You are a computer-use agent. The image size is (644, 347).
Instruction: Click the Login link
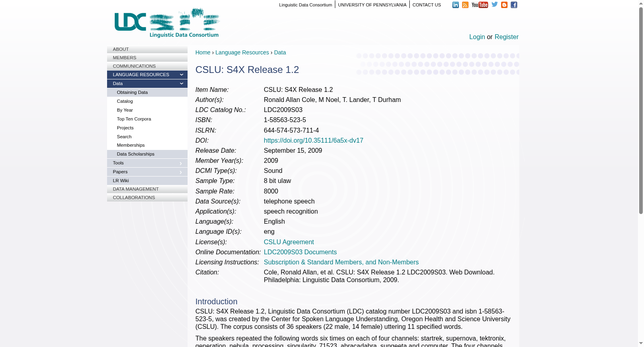click(477, 37)
